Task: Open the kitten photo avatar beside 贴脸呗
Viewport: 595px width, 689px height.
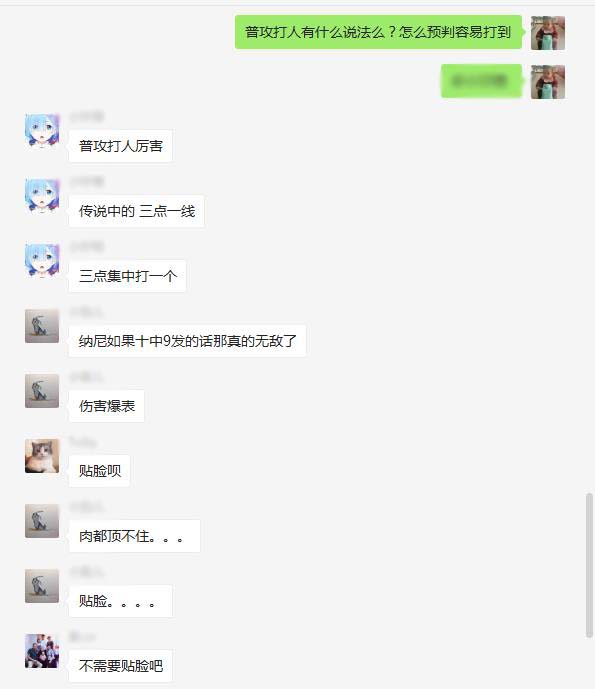Action: coord(42,456)
